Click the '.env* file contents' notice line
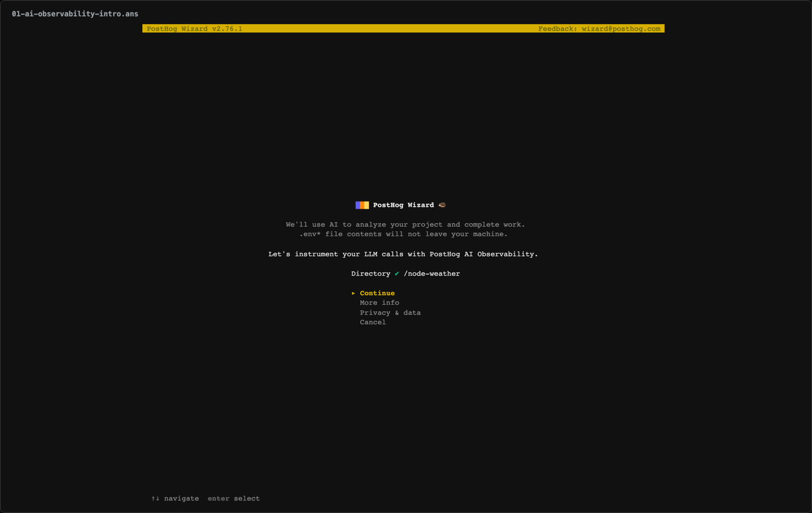This screenshot has width=812, height=513. (x=403, y=234)
